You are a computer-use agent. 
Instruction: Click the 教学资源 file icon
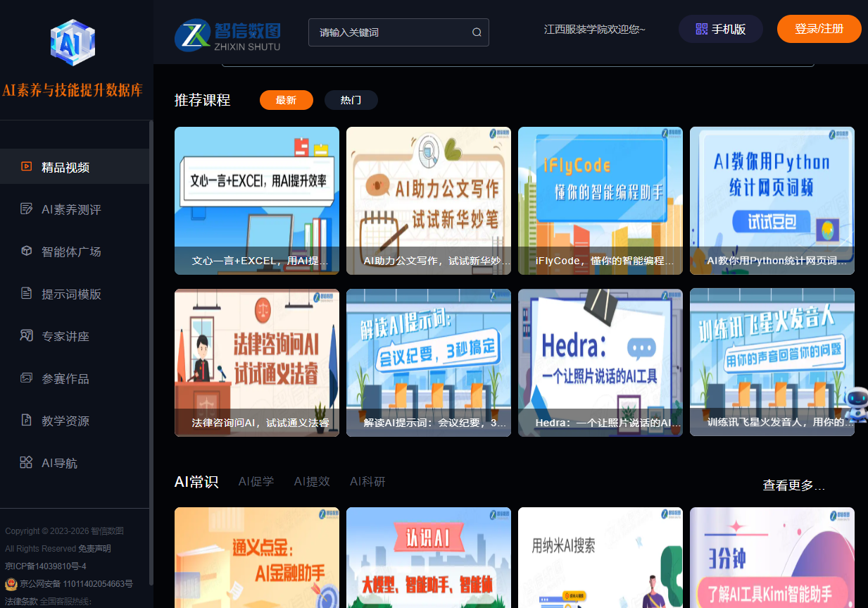tap(26, 421)
